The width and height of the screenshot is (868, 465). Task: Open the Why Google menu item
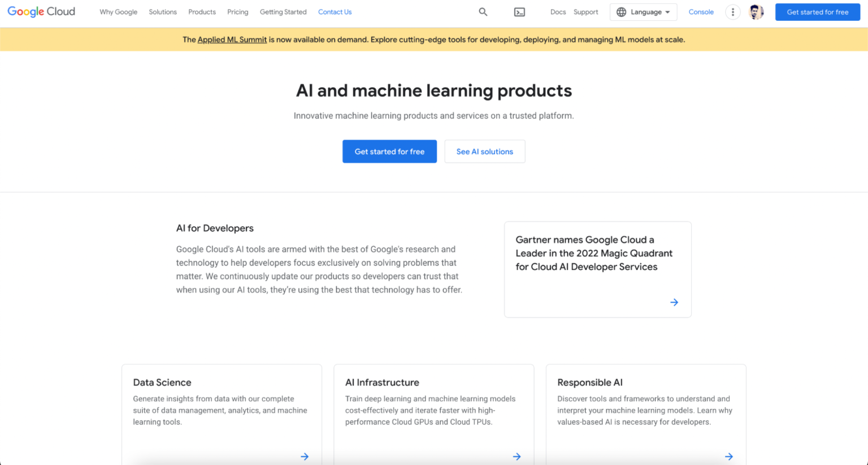coord(118,12)
